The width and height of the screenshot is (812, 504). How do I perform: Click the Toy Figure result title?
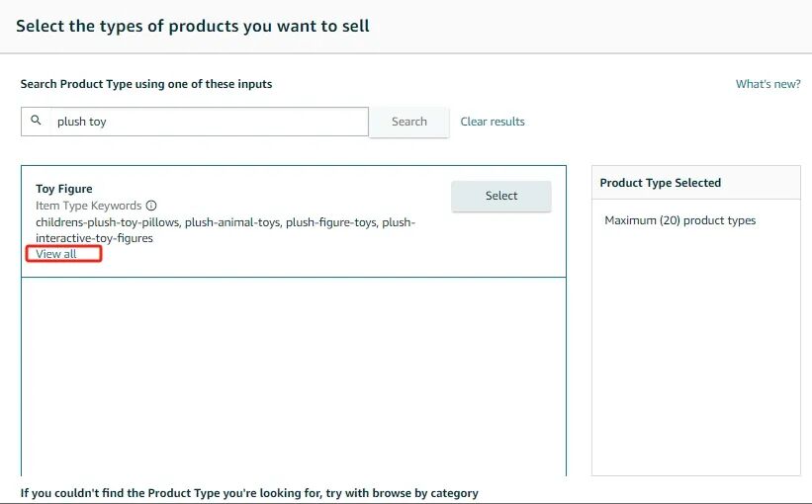[x=64, y=189]
